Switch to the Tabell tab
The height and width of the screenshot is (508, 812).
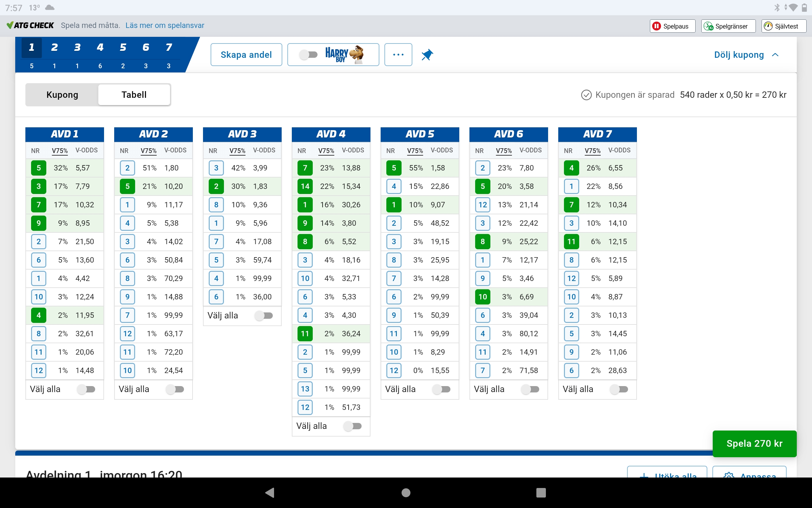tap(134, 95)
